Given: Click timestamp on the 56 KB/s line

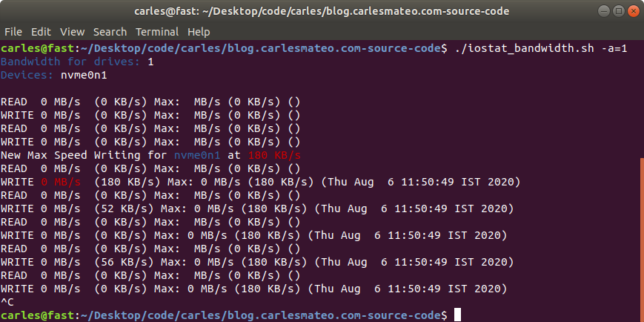Looking at the screenshot, I should click(414, 262).
